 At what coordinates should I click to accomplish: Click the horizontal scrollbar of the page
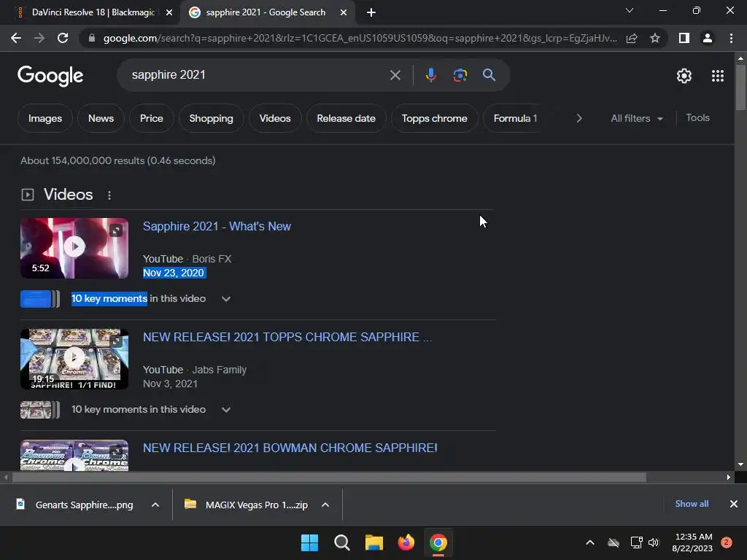click(329, 477)
